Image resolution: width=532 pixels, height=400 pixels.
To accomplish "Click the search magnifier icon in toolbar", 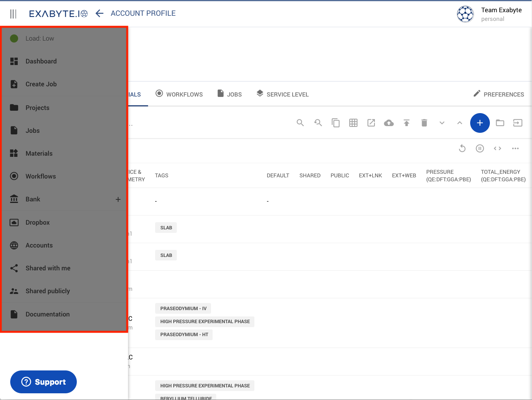I will point(300,123).
